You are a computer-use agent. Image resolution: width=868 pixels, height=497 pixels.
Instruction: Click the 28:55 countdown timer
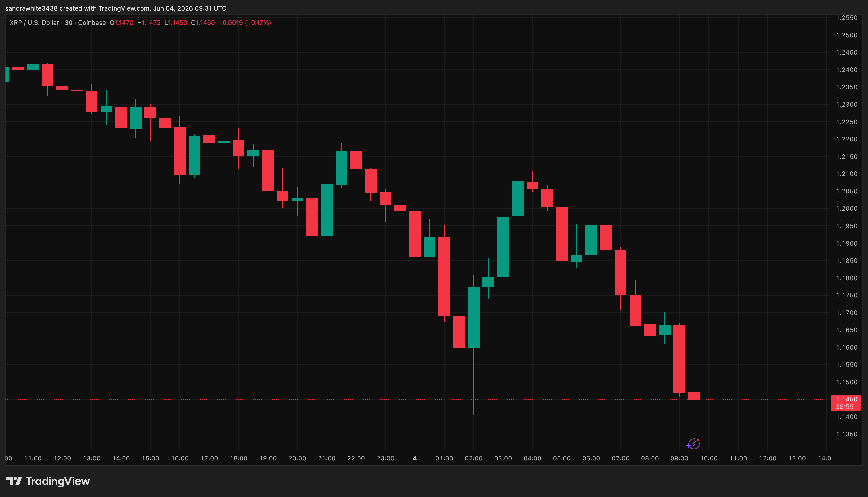pos(844,407)
